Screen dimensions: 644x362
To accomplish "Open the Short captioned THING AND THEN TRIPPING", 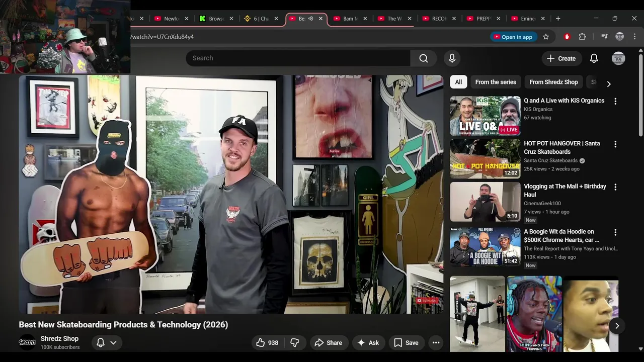I will 534,314.
